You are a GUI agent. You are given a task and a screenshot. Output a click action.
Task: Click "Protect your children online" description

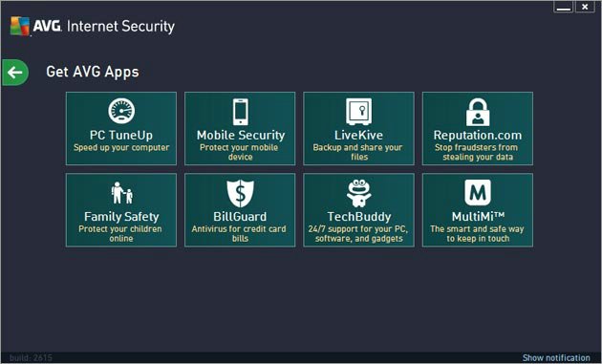coord(120,233)
